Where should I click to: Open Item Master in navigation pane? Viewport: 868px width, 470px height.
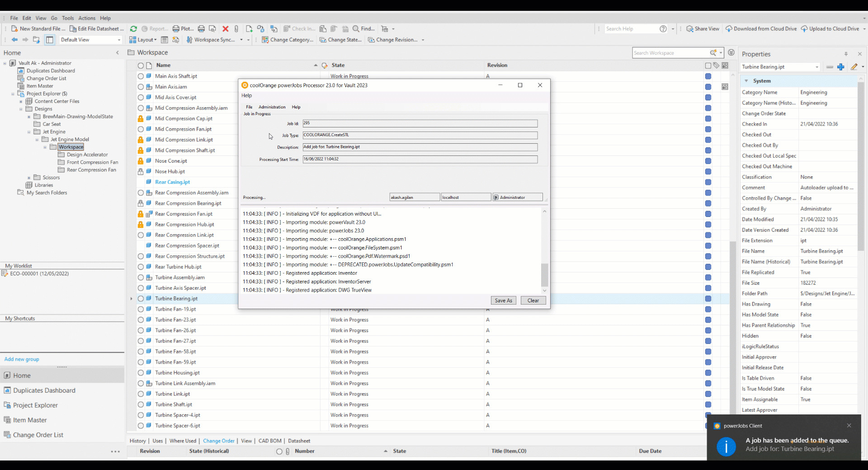(x=30, y=420)
